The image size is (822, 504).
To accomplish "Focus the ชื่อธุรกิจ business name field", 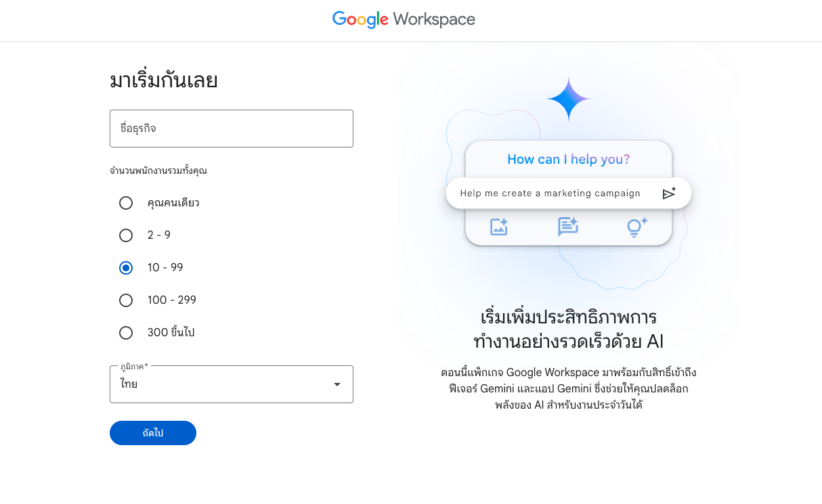I will (x=231, y=129).
